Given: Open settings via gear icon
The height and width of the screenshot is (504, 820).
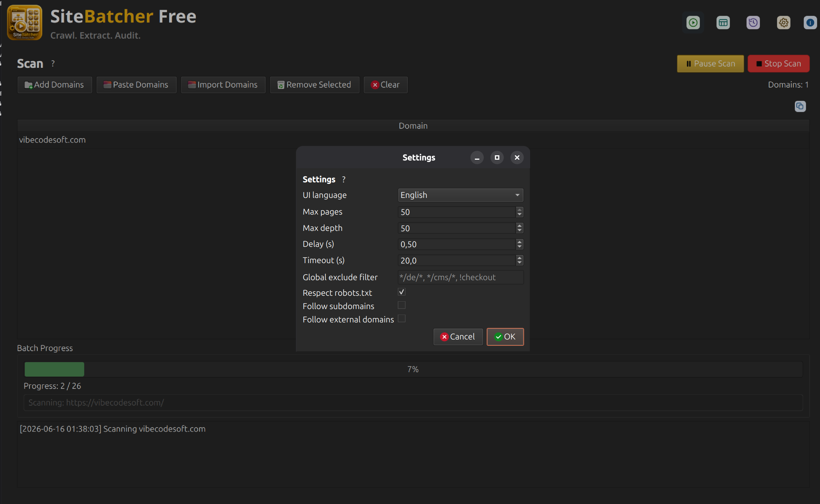Looking at the screenshot, I should (x=783, y=23).
